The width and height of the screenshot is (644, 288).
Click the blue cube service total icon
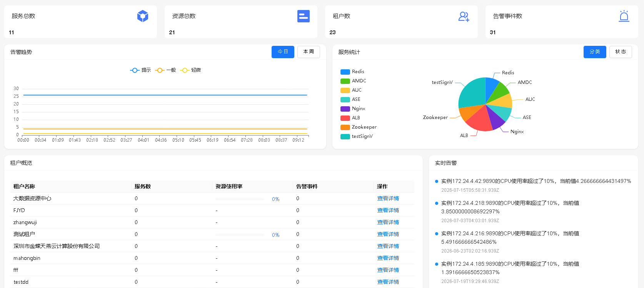click(143, 16)
